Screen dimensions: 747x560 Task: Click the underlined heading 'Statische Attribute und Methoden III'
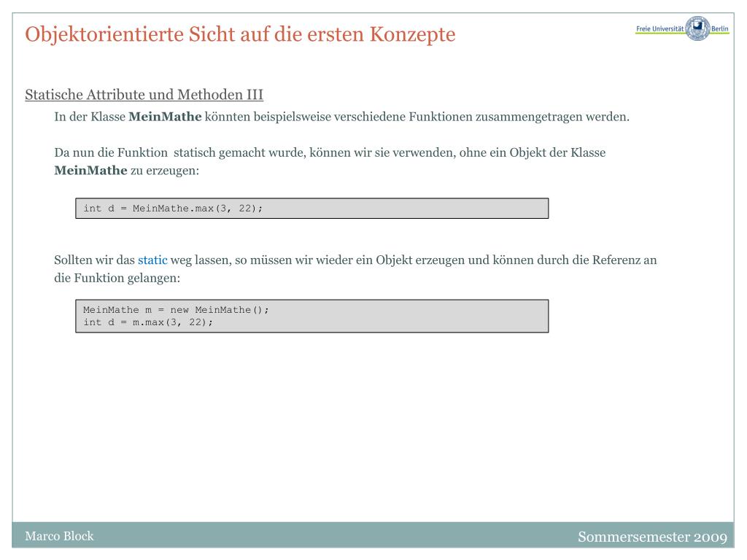(144, 95)
